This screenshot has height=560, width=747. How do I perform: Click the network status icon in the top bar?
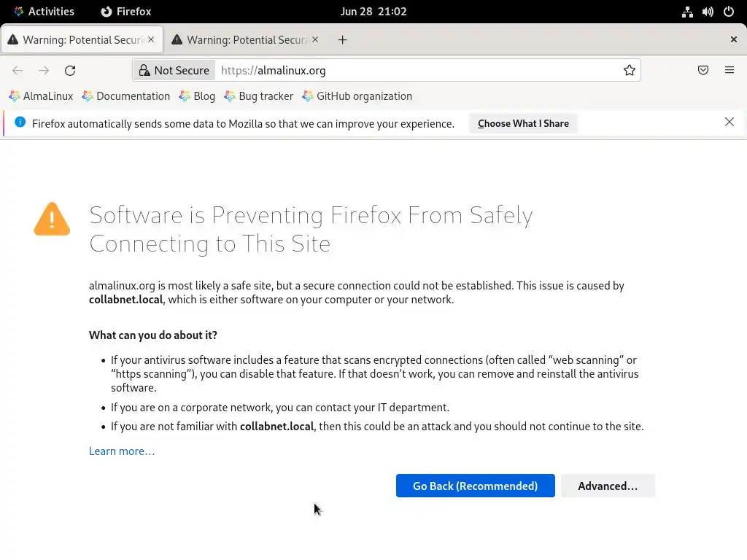pos(687,12)
